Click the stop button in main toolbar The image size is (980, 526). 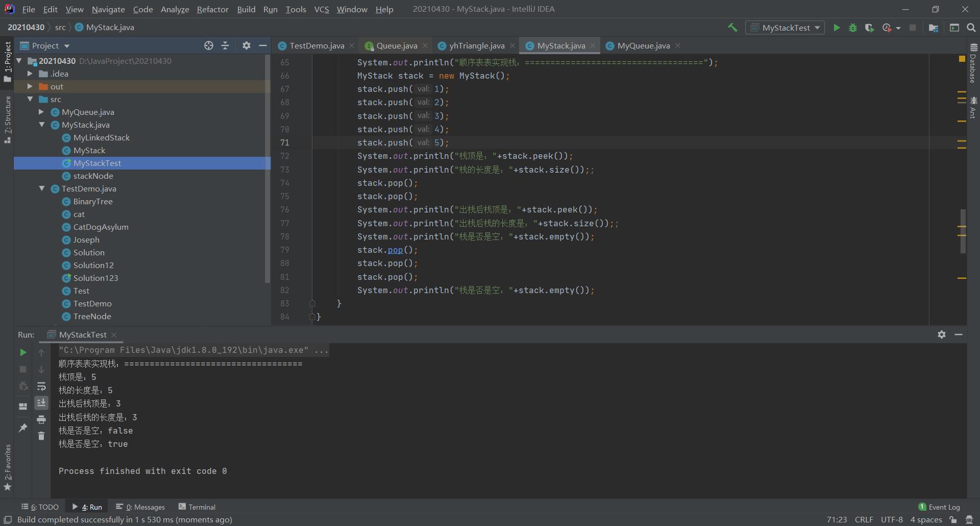pyautogui.click(x=913, y=28)
